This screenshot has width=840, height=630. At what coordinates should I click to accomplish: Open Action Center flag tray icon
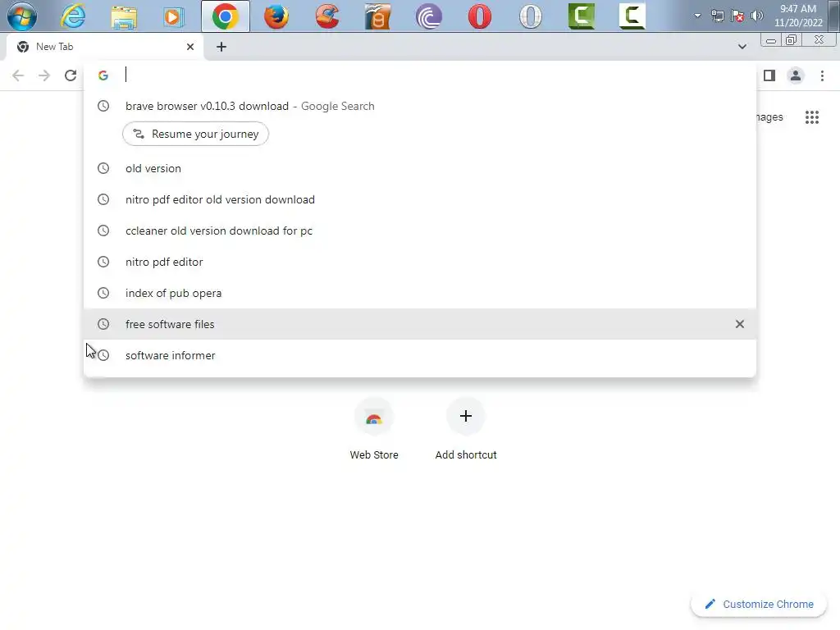click(737, 16)
